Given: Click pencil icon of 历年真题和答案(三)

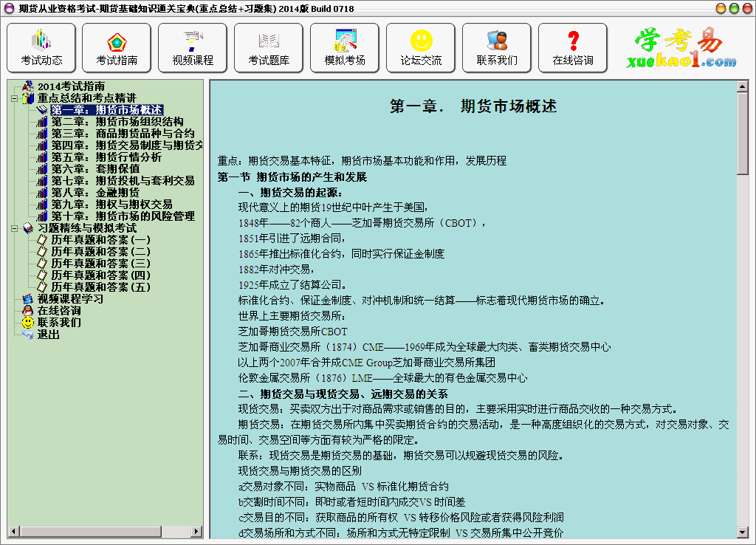Looking at the screenshot, I should click(x=42, y=264).
